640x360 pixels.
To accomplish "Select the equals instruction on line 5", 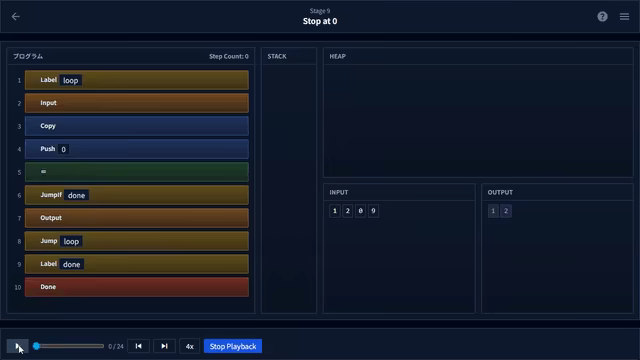I will (x=136, y=172).
